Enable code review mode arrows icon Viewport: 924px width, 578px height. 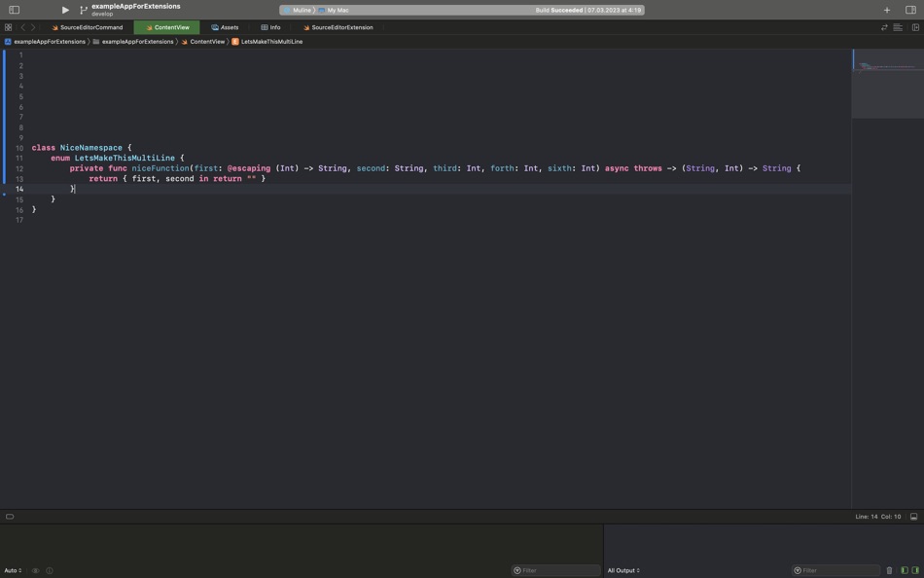pos(884,27)
